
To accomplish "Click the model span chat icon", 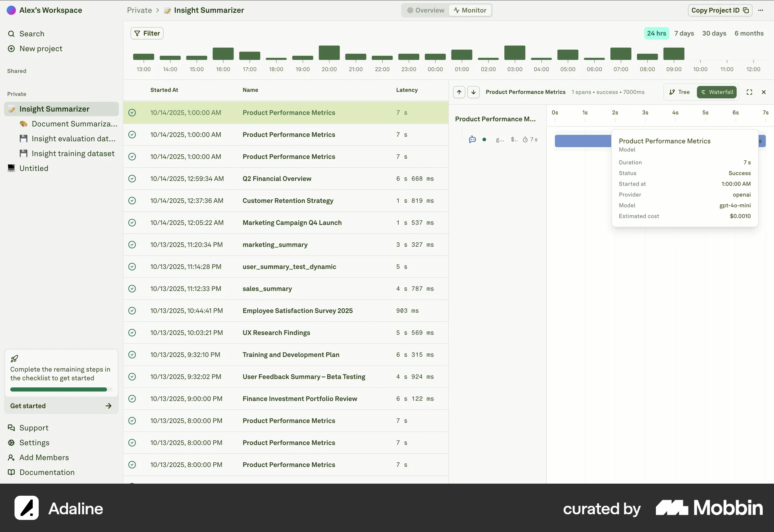I will coord(472,139).
